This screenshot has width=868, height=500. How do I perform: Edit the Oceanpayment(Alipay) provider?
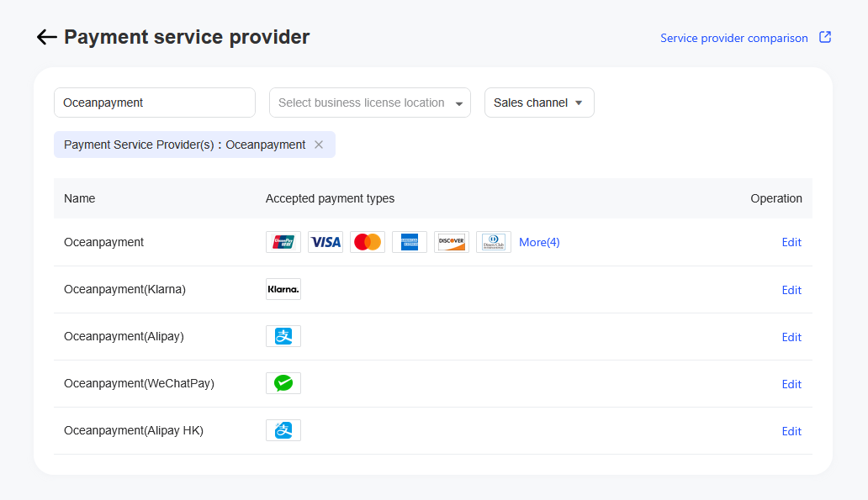click(x=791, y=337)
